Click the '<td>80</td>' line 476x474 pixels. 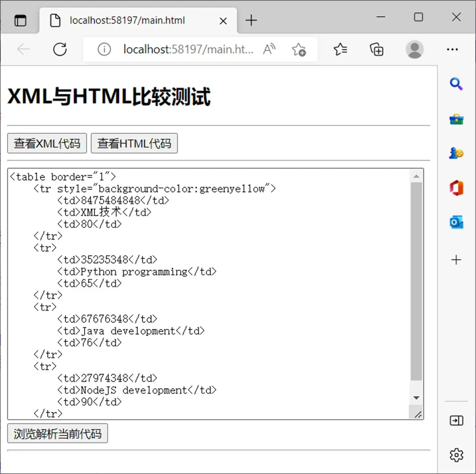click(x=89, y=224)
